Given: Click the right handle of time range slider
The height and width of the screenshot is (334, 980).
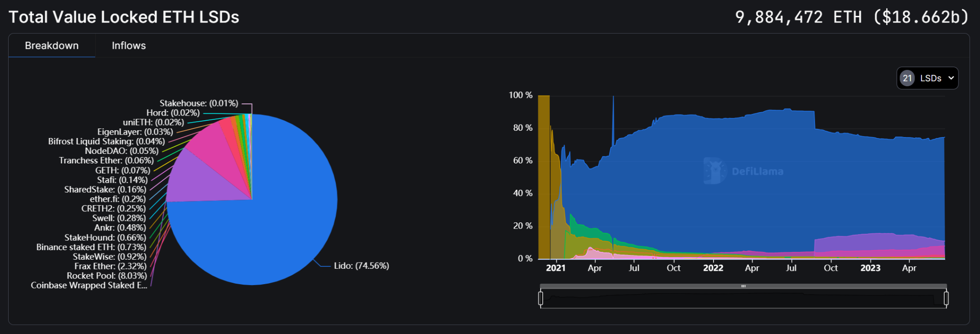Looking at the screenshot, I should tap(946, 298).
